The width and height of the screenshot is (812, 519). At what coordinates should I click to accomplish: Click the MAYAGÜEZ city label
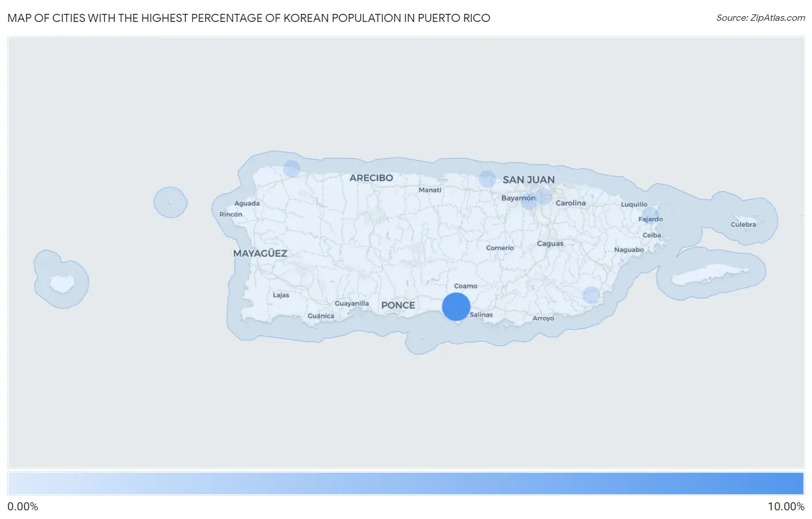(x=260, y=253)
